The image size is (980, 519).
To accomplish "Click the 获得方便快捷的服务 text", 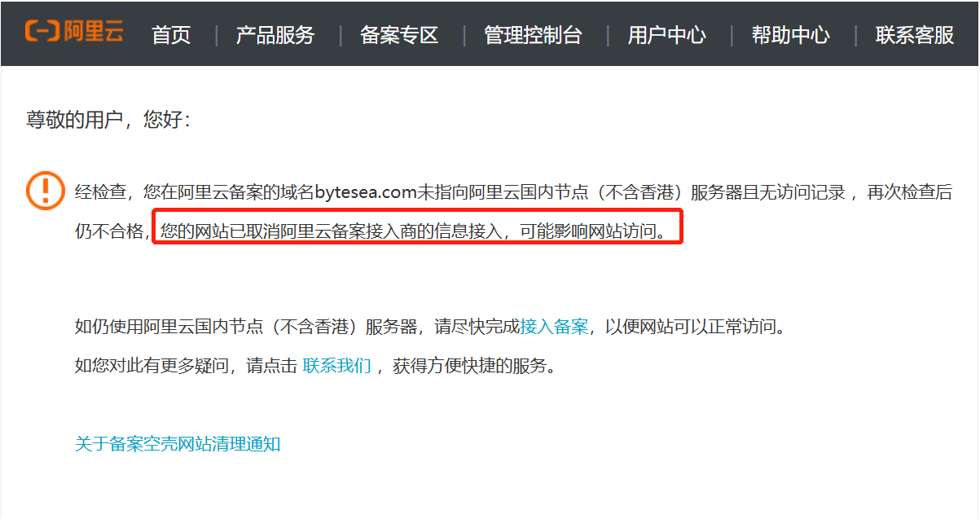I will [x=476, y=366].
